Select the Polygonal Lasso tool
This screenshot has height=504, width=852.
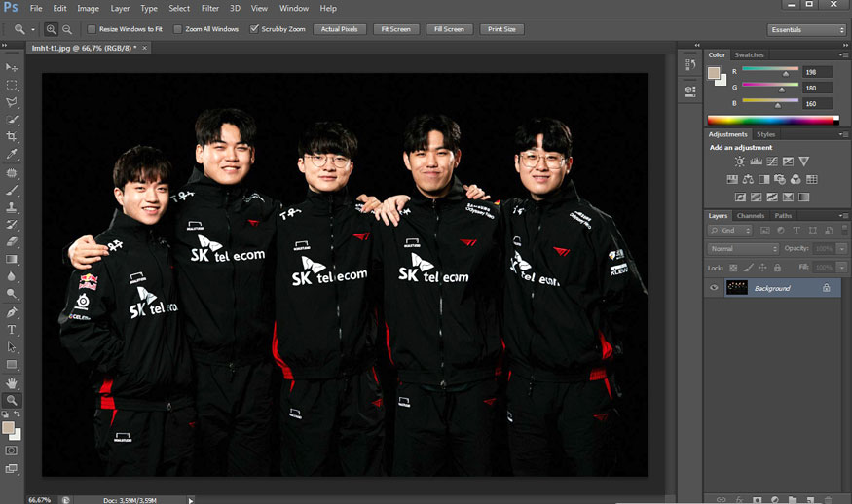(x=12, y=102)
